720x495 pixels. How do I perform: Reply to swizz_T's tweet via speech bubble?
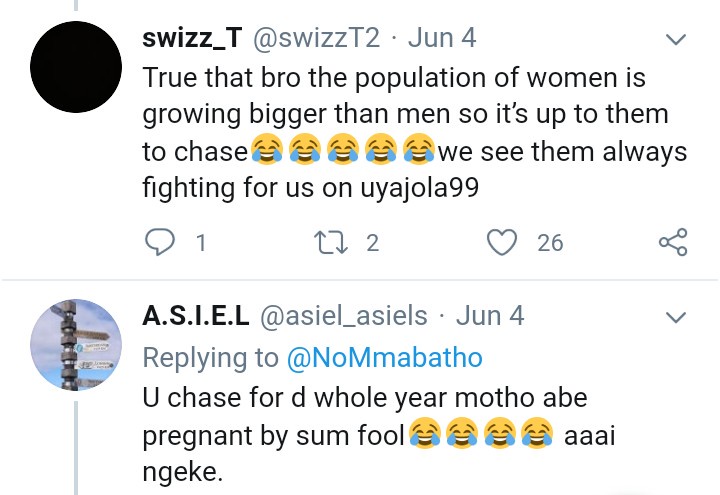[x=160, y=241]
